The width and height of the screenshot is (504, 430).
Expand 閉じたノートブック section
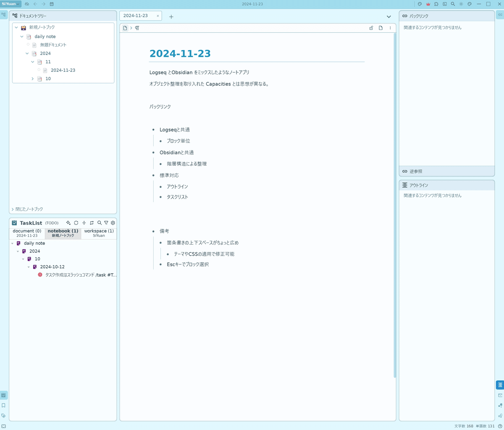pyautogui.click(x=27, y=209)
